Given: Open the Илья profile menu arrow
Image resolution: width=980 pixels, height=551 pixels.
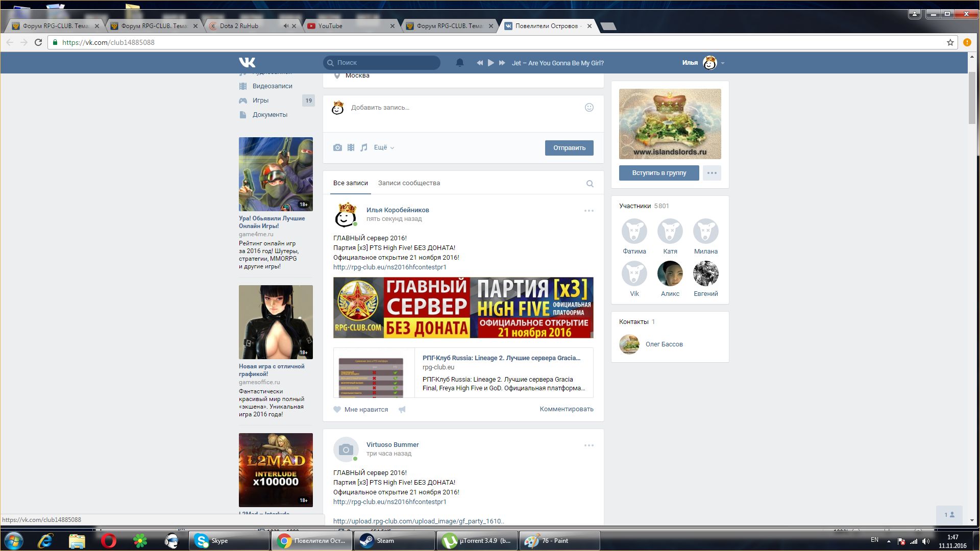Looking at the screenshot, I should click(723, 63).
